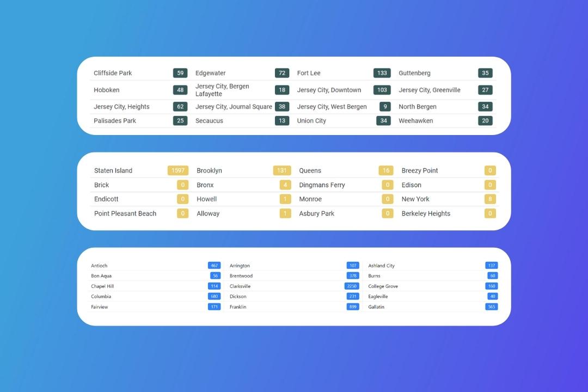Select Staten Island from the list

click(x=113, y=170)
